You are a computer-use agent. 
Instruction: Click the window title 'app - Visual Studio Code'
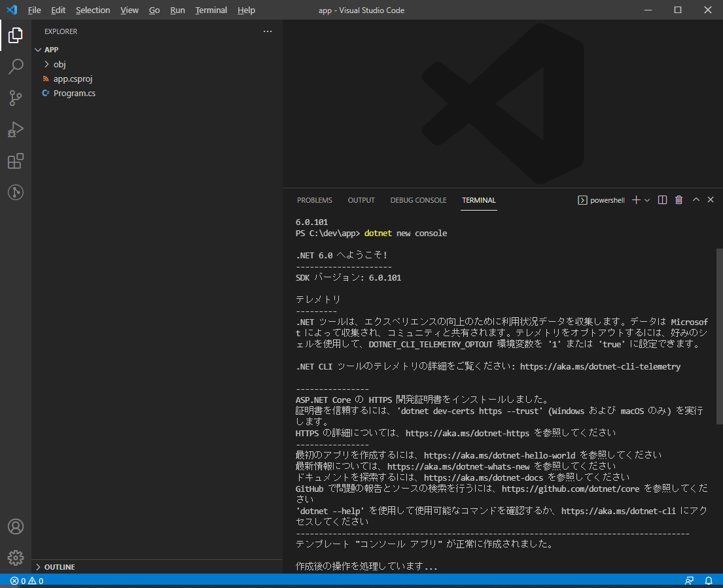(x=361, y=10)
